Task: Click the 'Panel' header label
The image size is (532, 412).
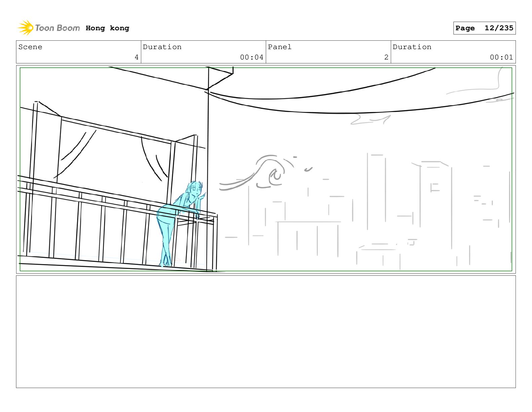Action: [279, 47]
